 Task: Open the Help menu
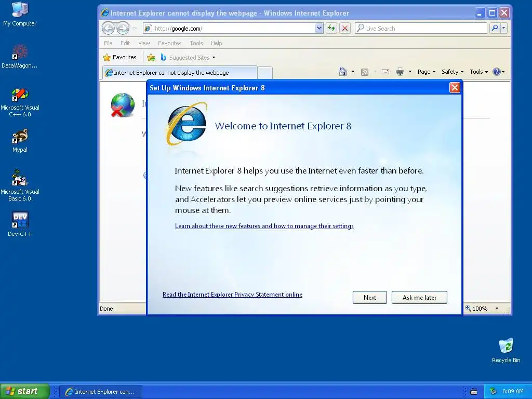point(217,43)
